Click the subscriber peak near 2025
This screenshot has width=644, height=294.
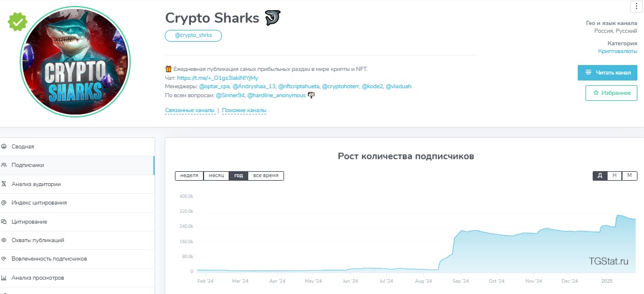(618, 215)
